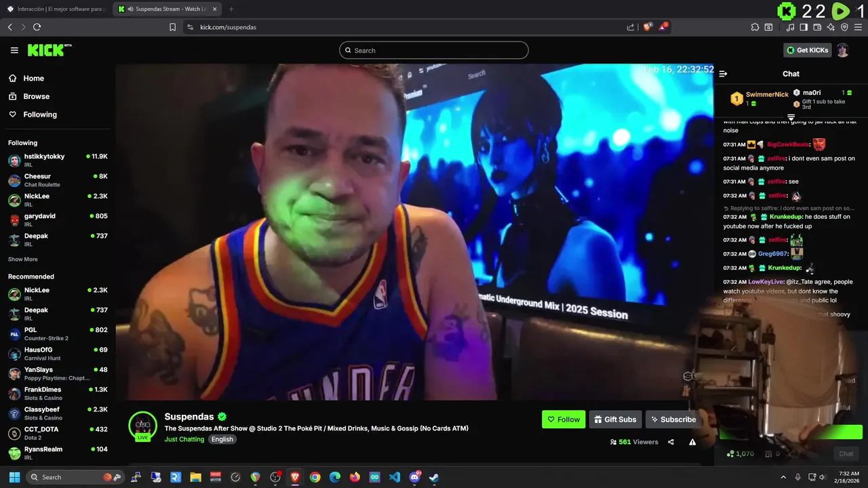Click username Greg6967 in chat

pyautogui.click(x=772, y=254)
